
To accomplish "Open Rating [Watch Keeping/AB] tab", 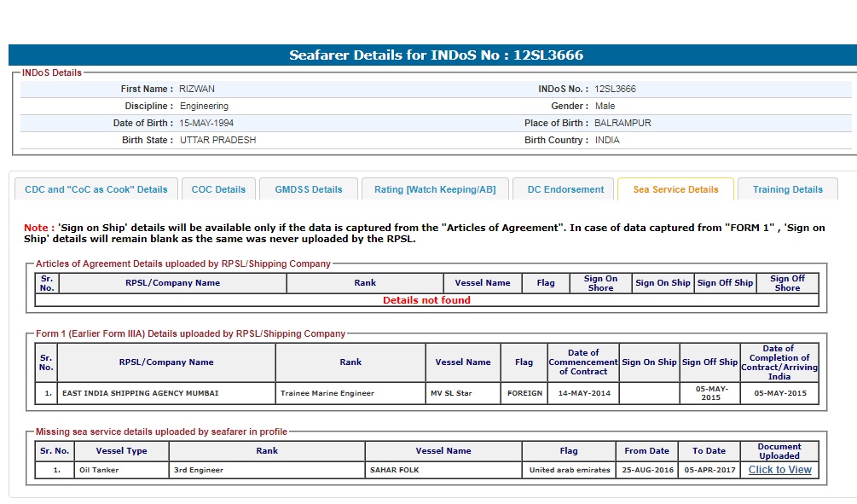I will [435, 189].
